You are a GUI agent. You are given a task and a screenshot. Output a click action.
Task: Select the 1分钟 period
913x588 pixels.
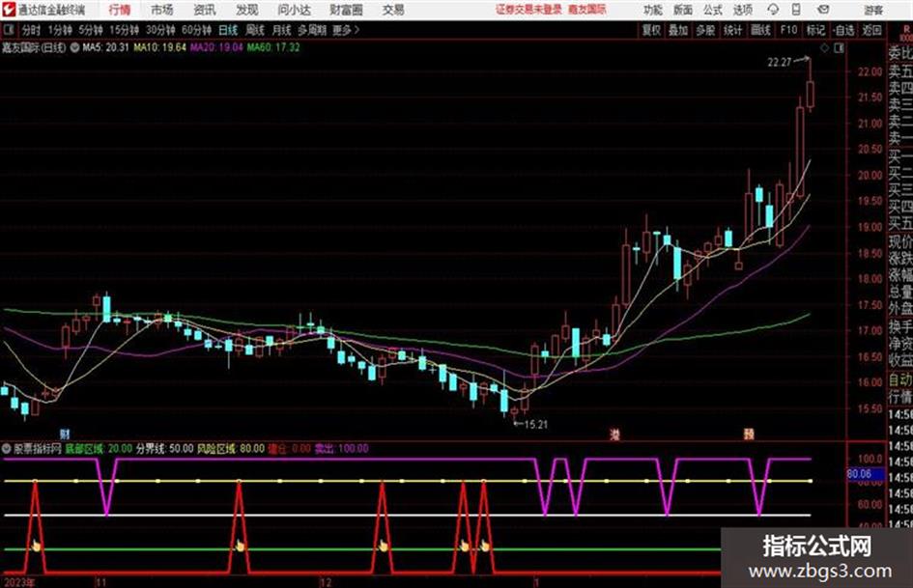[x=60, y=30]
